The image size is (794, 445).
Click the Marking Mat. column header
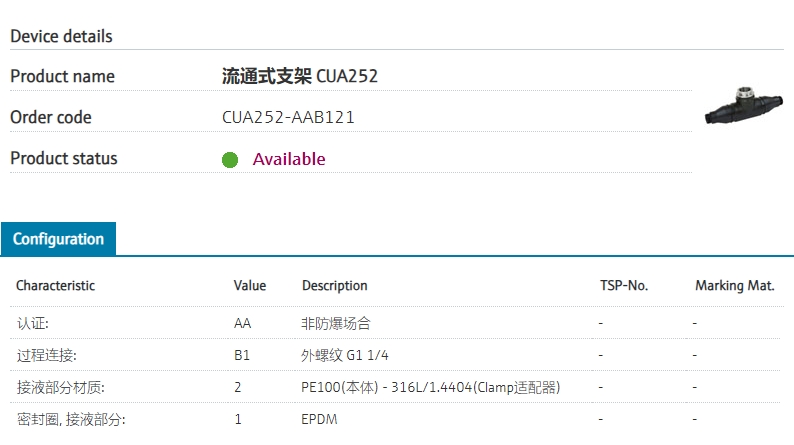[x=735, y=285]
